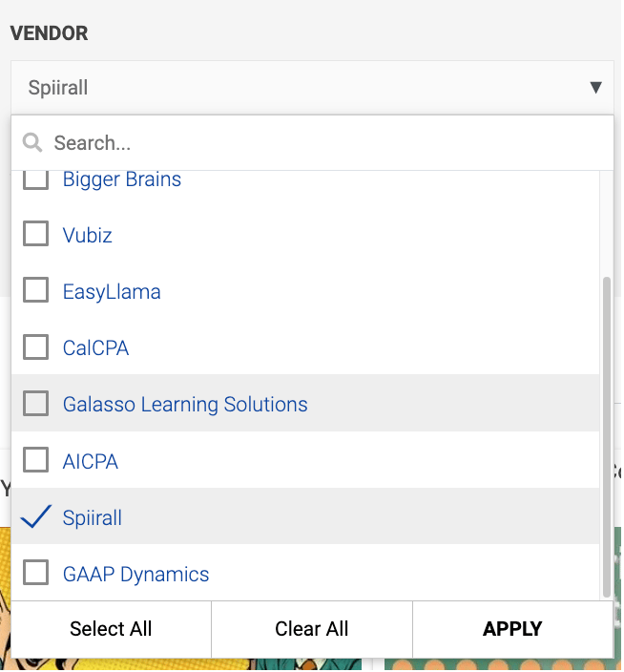Tick the Vubiz checkbox
The image size is (624, 672).
(35, 235)
